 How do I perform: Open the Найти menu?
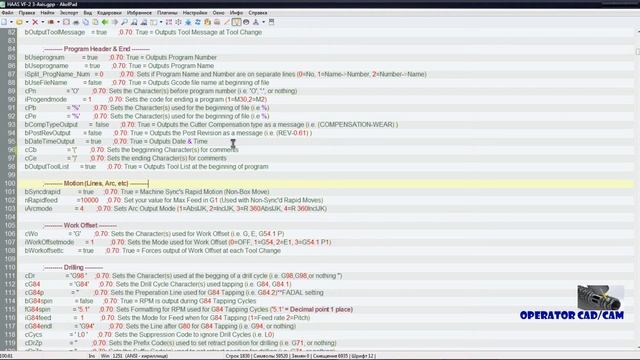[x=47, y=13]
